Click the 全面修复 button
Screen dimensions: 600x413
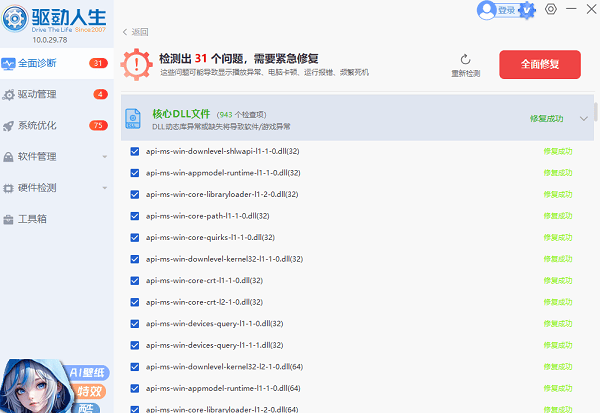point(540,64)
